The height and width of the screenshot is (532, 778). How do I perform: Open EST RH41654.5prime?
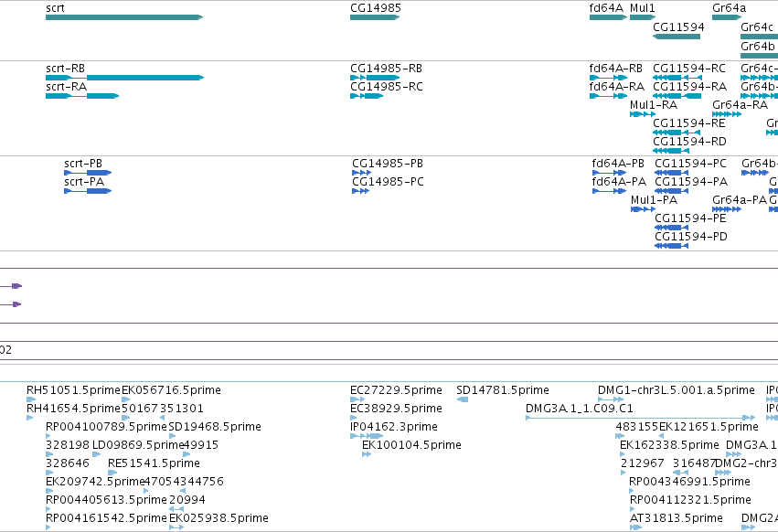[x=30, y=418]
